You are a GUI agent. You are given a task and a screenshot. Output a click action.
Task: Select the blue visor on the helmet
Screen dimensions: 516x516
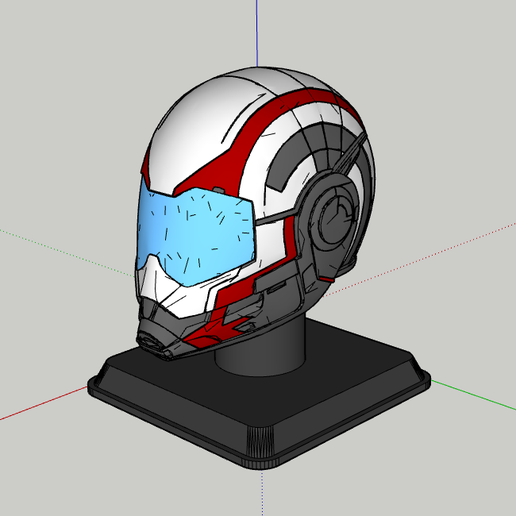coord(196,235)
